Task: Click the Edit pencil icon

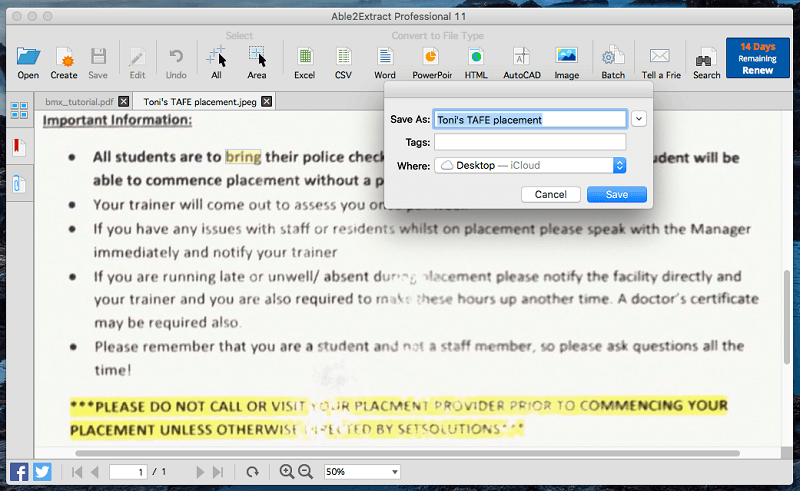Action: [x=137, y=63]
